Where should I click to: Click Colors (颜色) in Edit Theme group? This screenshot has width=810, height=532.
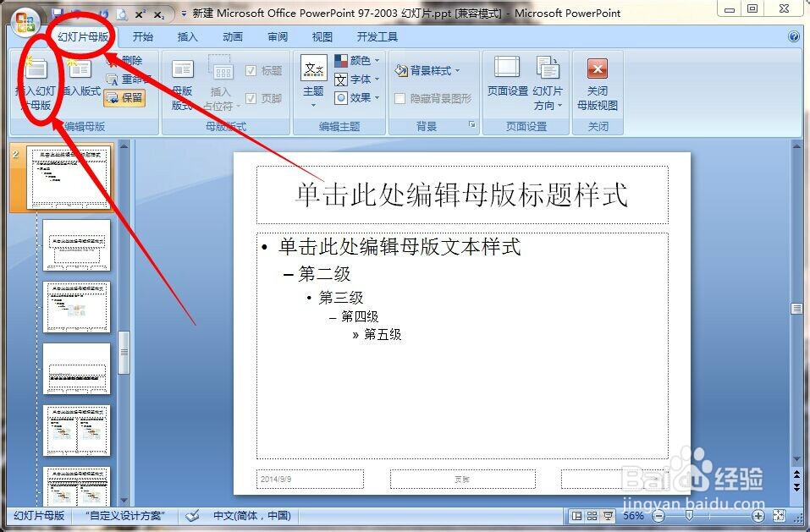pos(355,60)
